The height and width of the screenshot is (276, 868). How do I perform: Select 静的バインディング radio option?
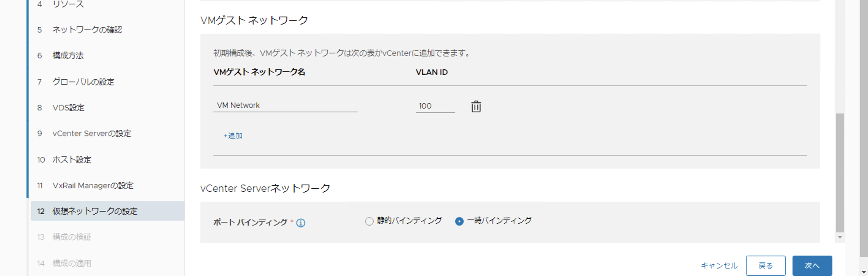tap(369, 221)
